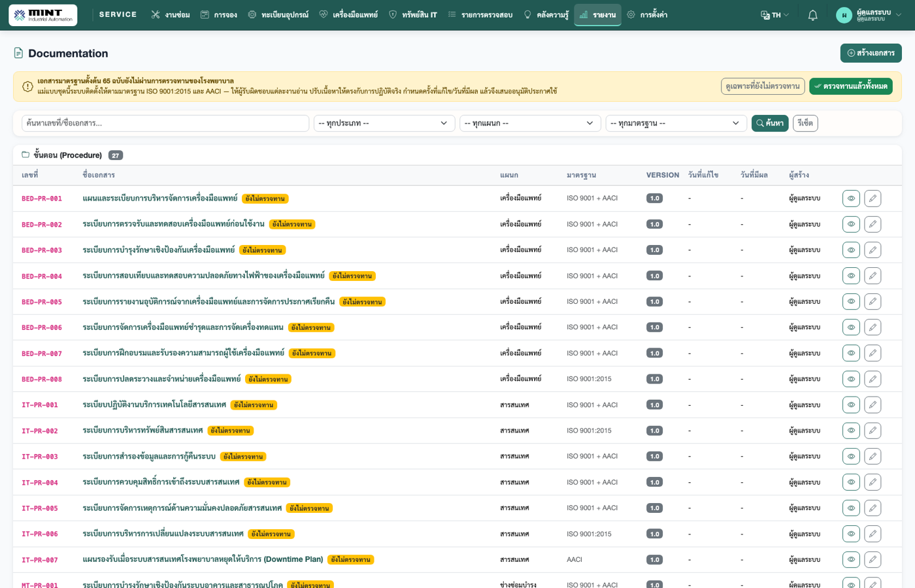Click the สร้างเอกสาร create document button
The image size is (915, 588).
(871, 53)
